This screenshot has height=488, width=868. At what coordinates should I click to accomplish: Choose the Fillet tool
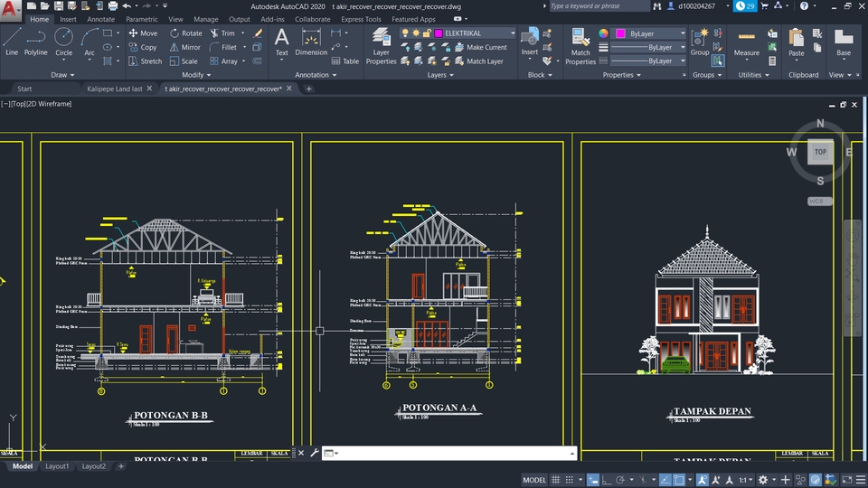tap(223, 48)
